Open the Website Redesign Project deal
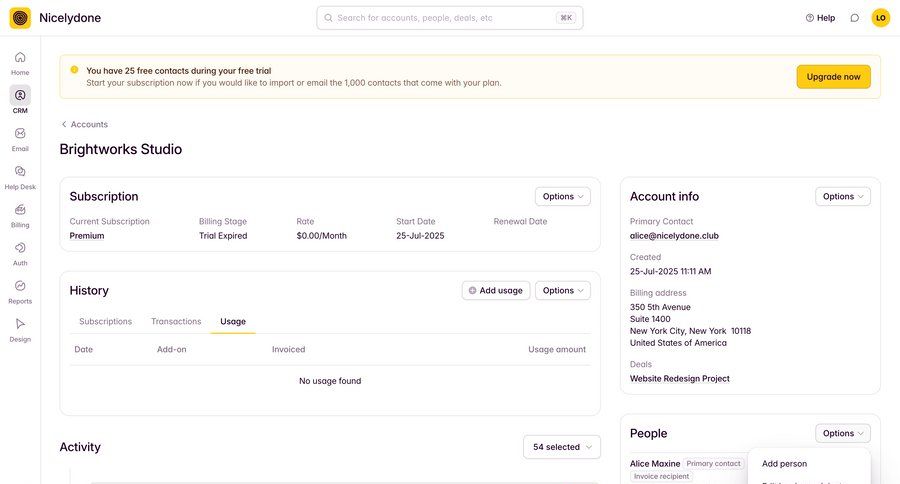The height and width of the screenshot is (484, 900). point(680,378)
